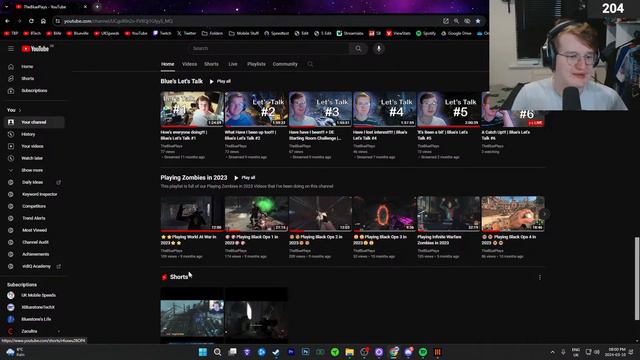Viewport: 640px width, 360px height.
Task: Open the YouTube bookmark in bar
Action: [x=136, y=33]
